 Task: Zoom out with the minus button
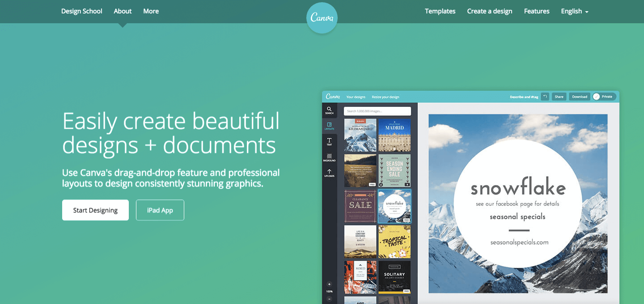point(329,298)
